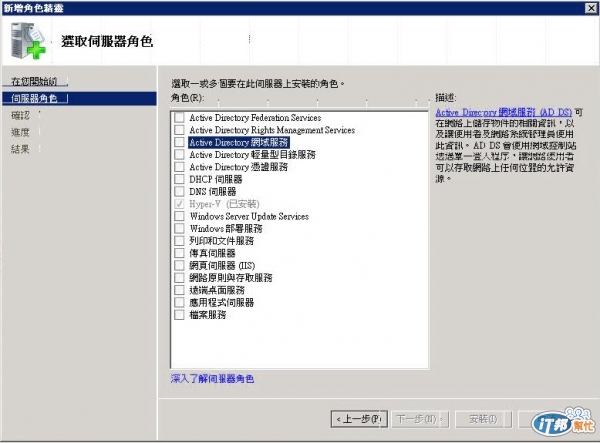Tick Active Directory 輕量型目錄服務 checkbox

(179, 155)
